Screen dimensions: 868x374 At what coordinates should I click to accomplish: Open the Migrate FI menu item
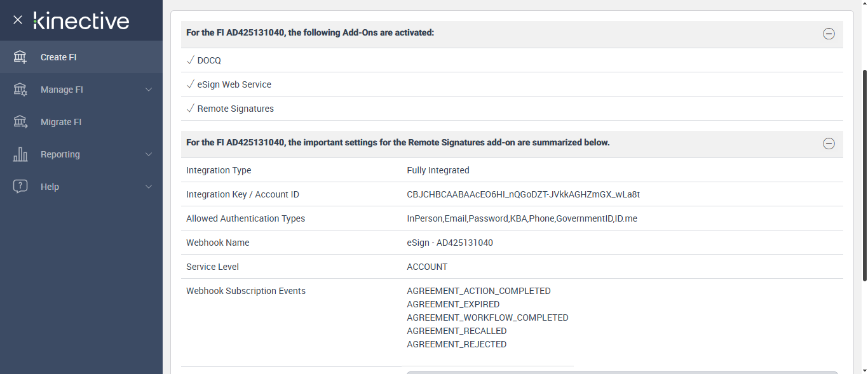(x=61, y=122)
